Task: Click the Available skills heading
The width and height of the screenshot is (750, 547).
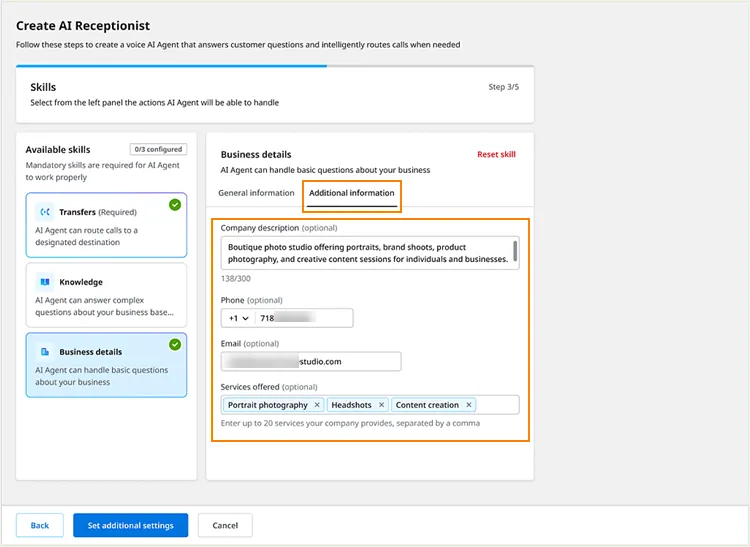Action: point(58,150)
